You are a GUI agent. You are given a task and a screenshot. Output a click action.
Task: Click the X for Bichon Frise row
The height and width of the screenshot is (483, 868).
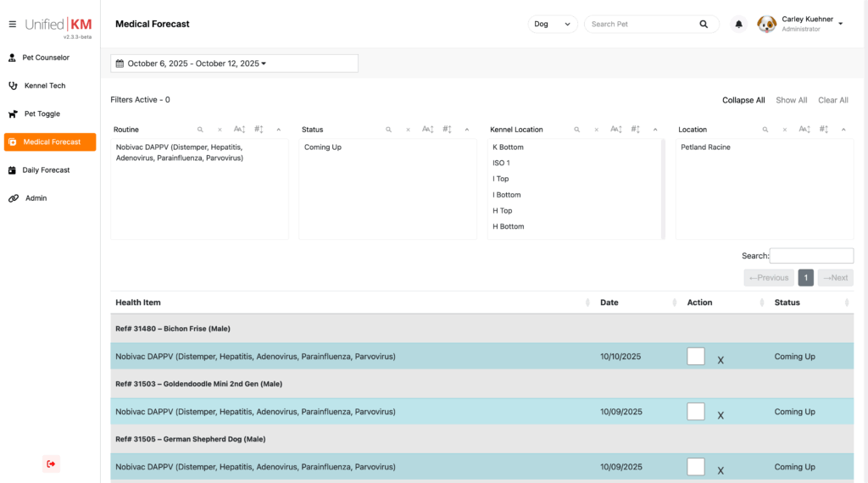(721, 360)
